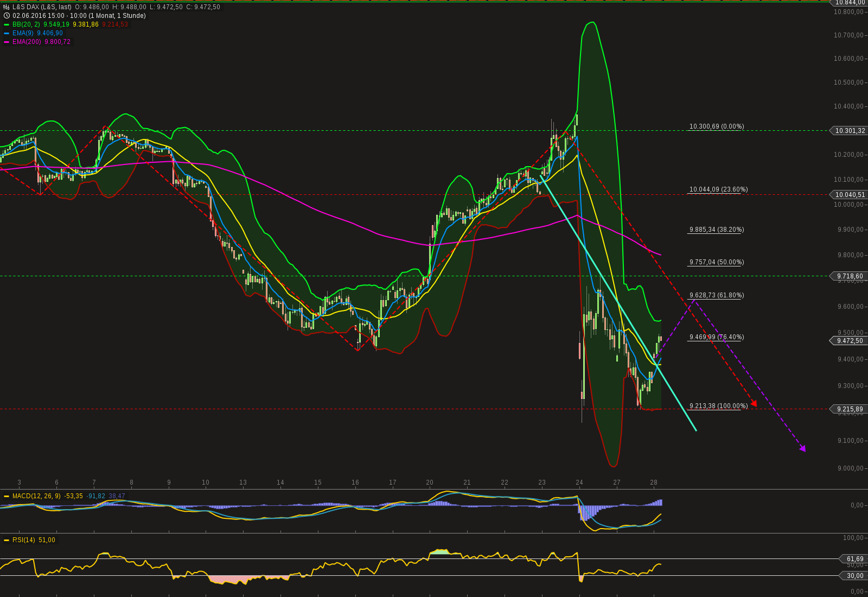Click the MACD signal value -91,82
Screen dimensions: 868x597
coord(95,496)
